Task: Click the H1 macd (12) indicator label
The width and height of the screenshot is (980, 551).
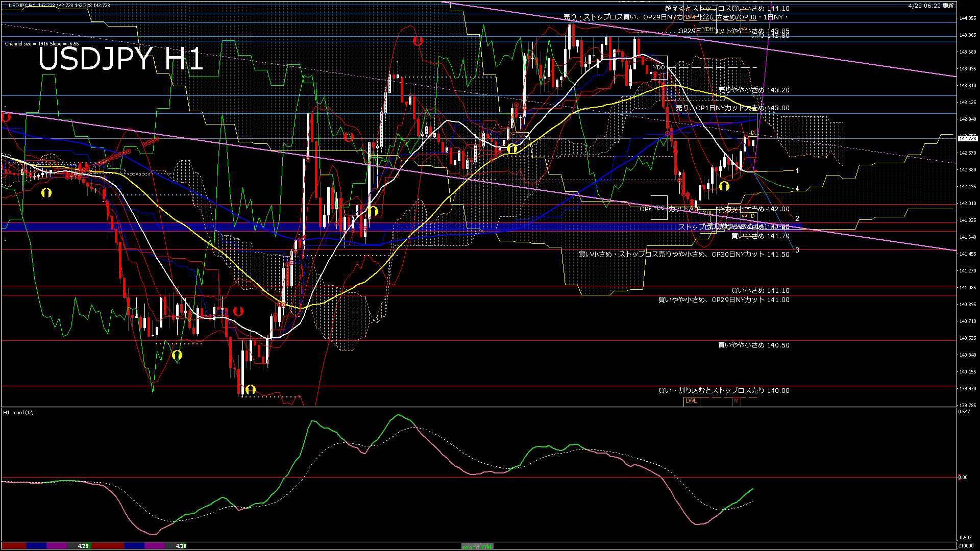Action: 18,412
